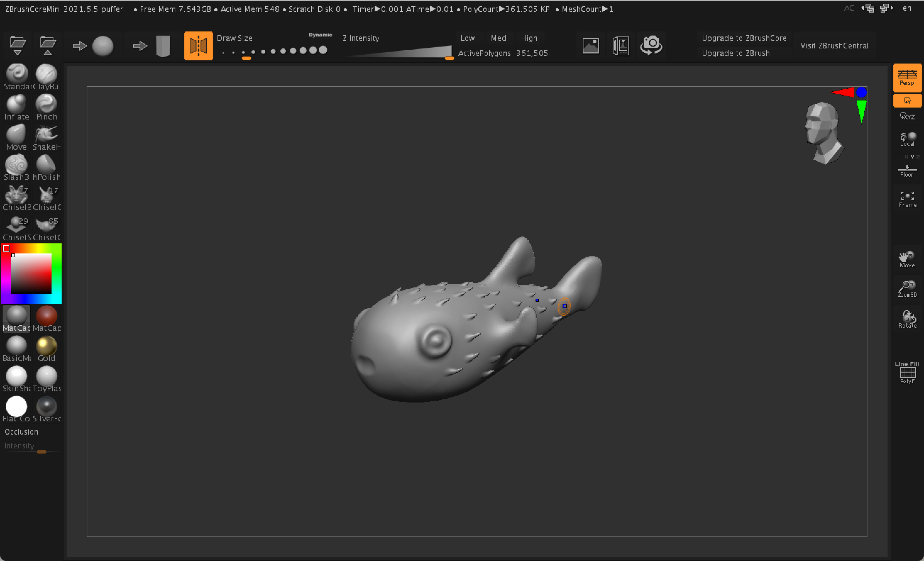Screen dimensions: 924x561
Task: Select the Move brush
Action: (17, 137)
